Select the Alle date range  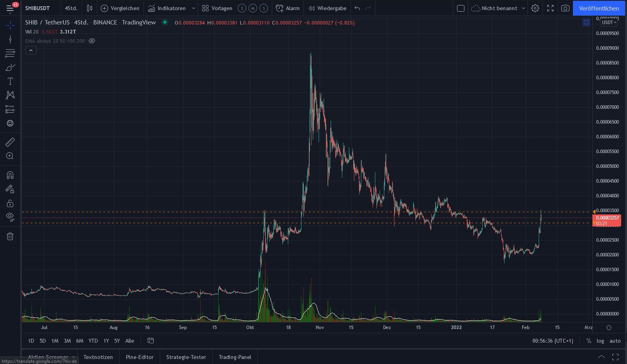[130, 341]
